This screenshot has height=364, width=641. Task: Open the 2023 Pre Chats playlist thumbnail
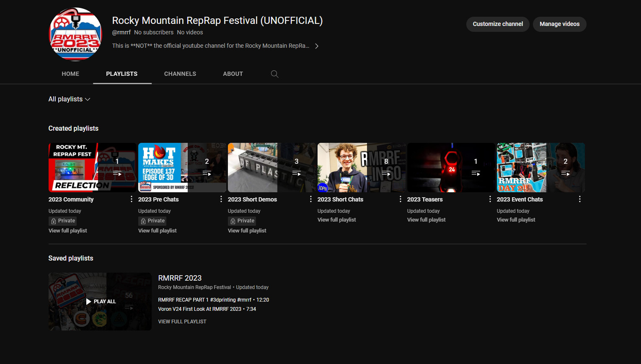pyautogui.click(x=182, y=168)
